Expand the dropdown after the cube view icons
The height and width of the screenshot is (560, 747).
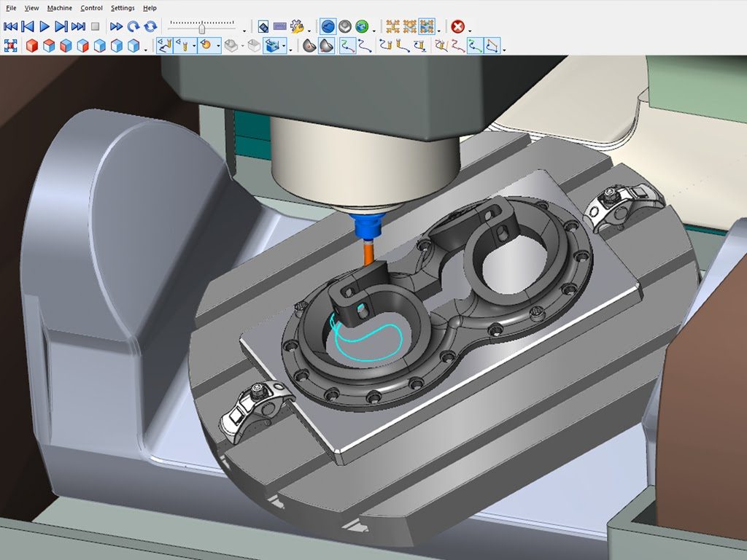point(147,50)
